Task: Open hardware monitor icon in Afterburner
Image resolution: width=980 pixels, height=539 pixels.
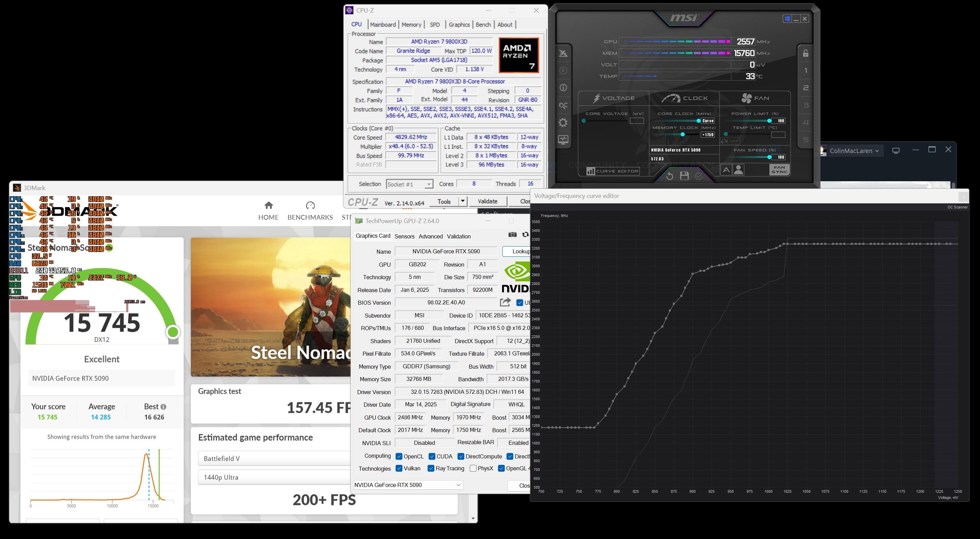Action: [563, 140]
